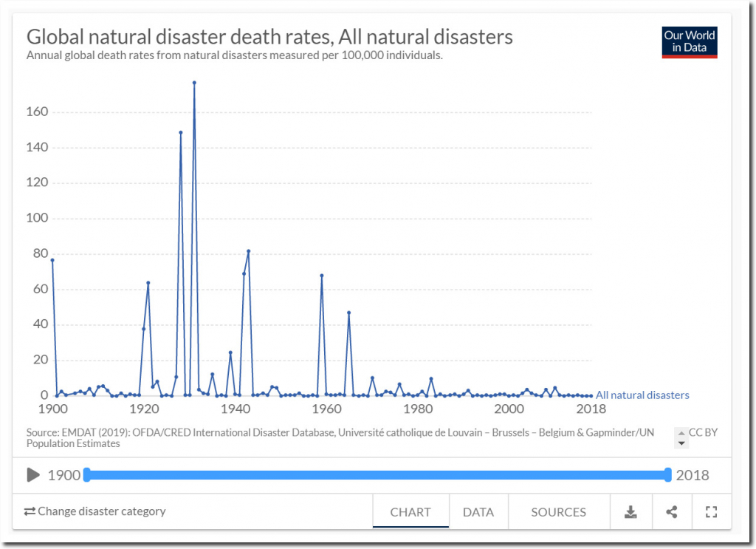This screenshot has height=549, width=756.
Task: Select the 'All natural disasters' series label
Action: 642,395
